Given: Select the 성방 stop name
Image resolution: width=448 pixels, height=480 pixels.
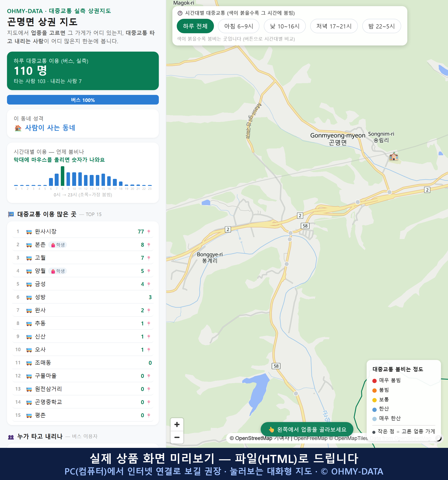Looking at the screenshot, I should (x=40, y=297).
